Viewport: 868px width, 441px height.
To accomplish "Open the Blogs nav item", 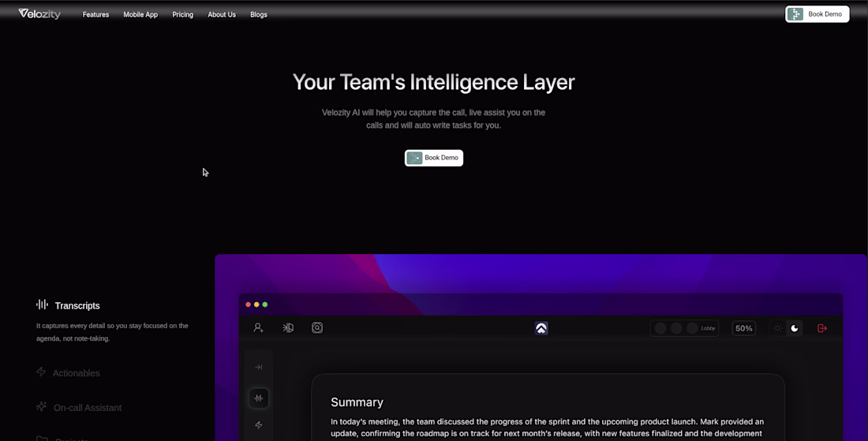I will click(259, 14).
